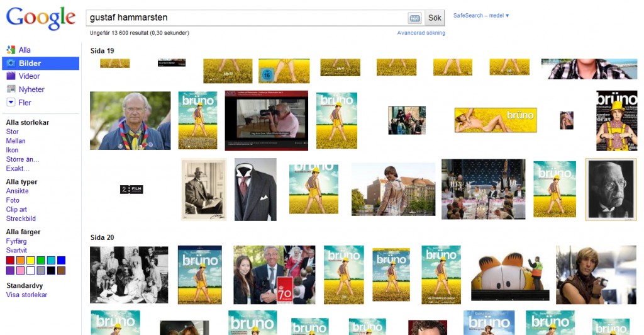
Task: Pick the brown color swatch
Action: click(x=61, y=271)
